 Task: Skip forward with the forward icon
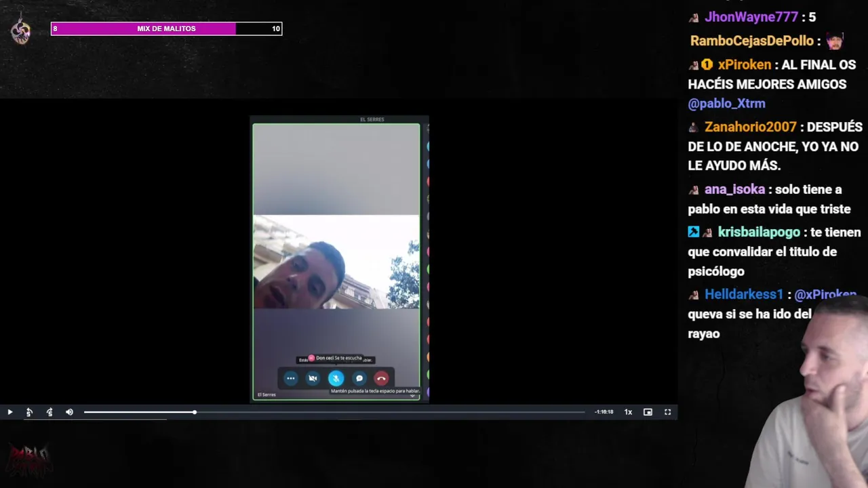50,412
